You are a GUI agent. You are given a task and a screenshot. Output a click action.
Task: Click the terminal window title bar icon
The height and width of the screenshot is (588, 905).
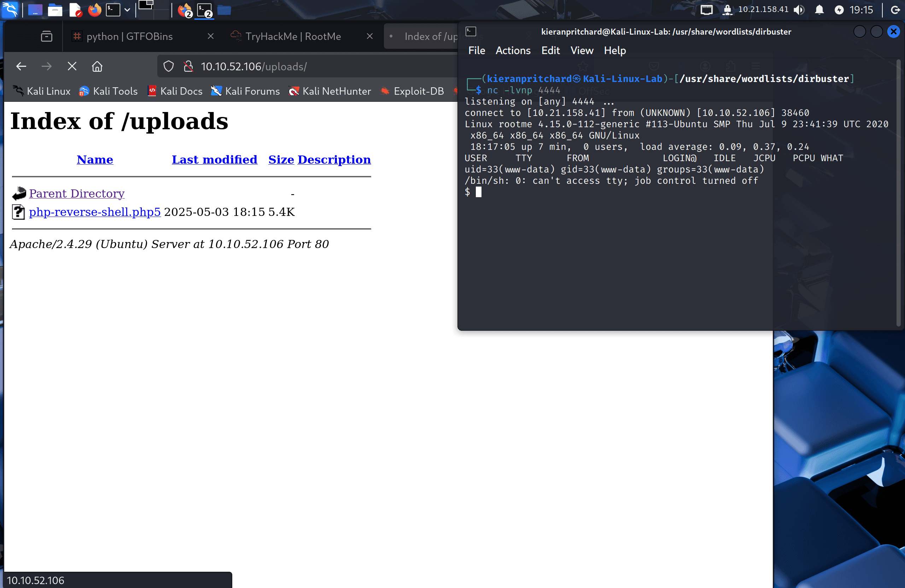[471, 31]
